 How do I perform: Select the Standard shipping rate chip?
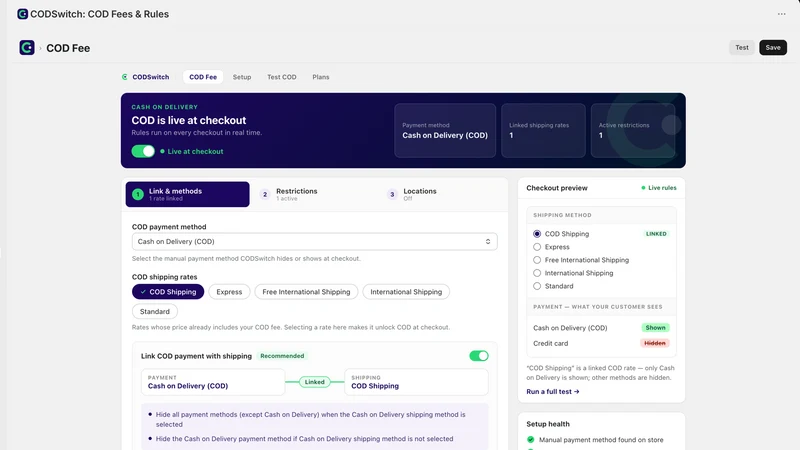point(155,311)
